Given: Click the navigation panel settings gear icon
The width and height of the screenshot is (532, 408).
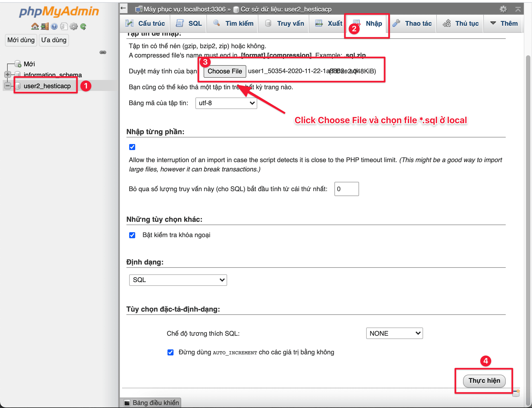Looking at the screenshot, I should (73, 26).
